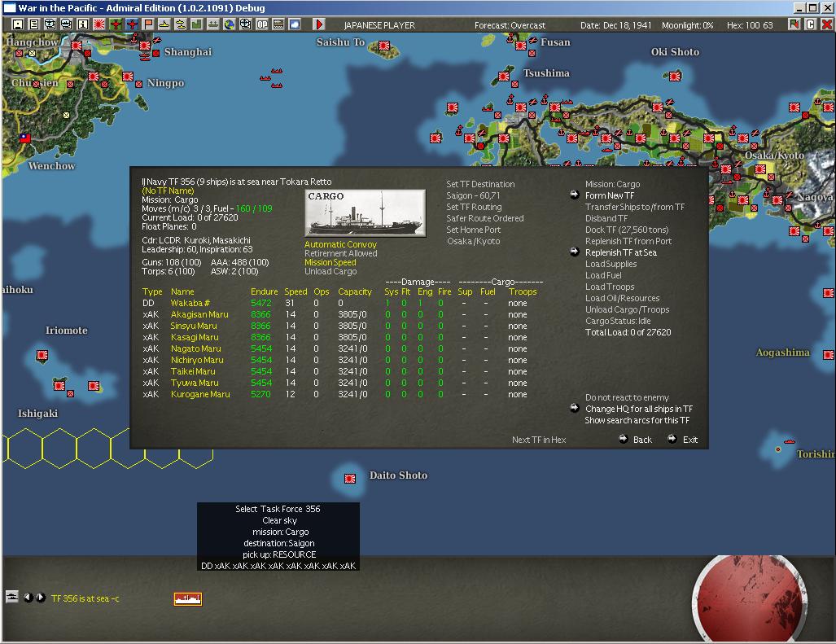Click the small panel icon at bottom left corner
Screen dimensions: 836x644
pos(11,597)
